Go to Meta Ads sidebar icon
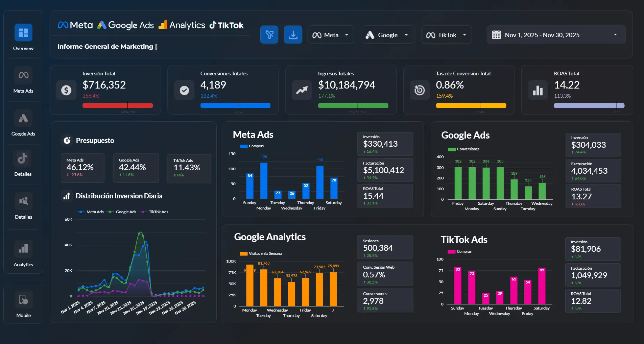The width and height of the screenshot is (644, 344). tap(23, 75)
